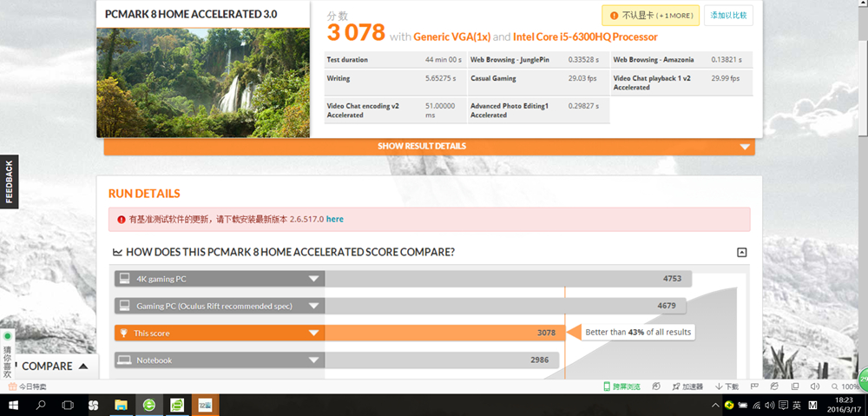The width and height of the screenshot is (868, 416).
Task: Click the Notebook laptop icon
Action: (x=124, y=360)
